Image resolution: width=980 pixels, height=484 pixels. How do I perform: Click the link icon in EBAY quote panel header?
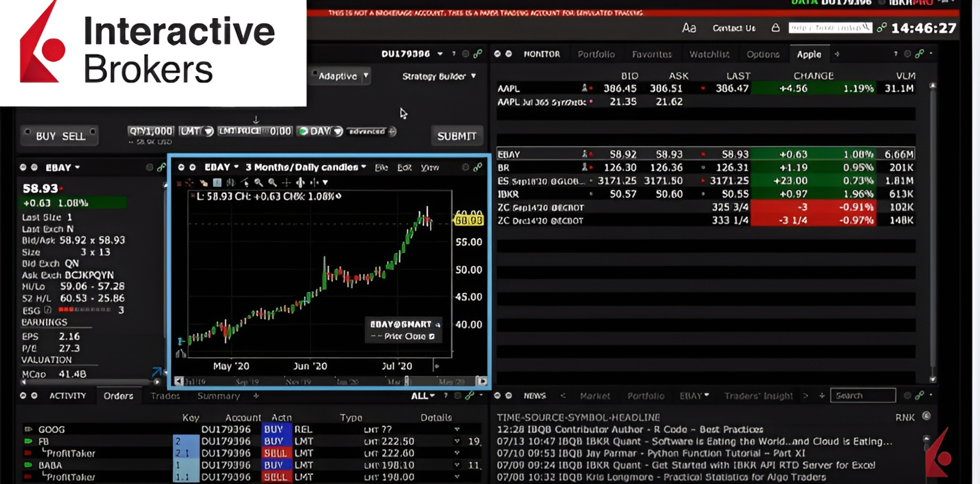click(x=161, y=168)
